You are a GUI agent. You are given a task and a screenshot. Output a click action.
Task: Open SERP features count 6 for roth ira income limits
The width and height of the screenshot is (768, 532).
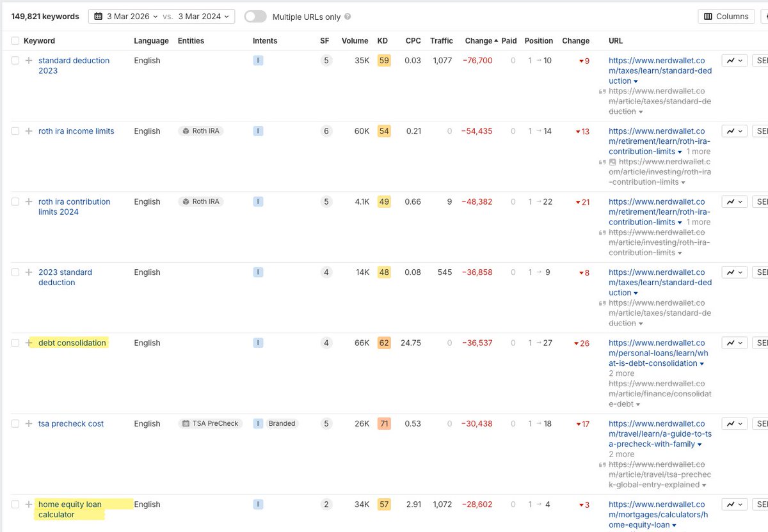(326, 131)
